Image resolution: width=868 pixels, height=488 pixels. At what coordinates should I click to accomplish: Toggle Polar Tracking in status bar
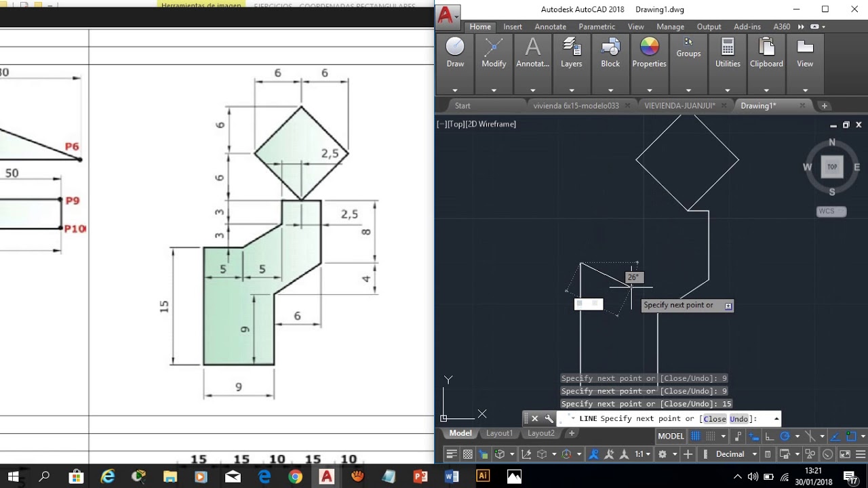click(785, 436)
